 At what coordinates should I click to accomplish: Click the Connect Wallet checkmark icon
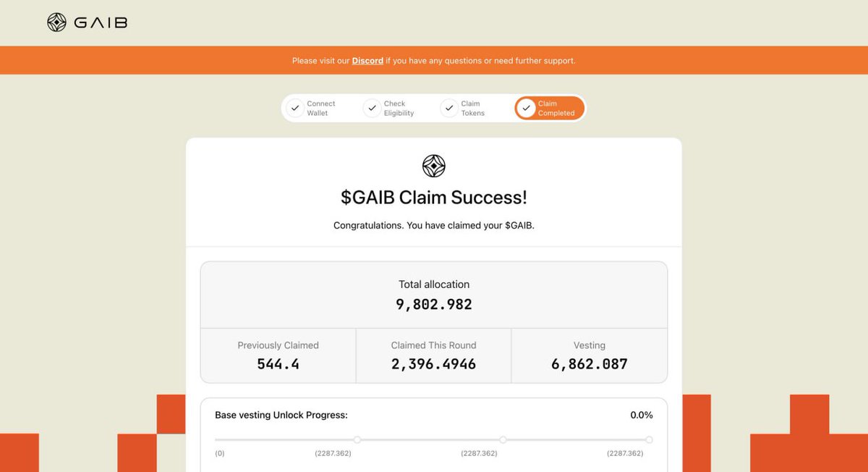294,108
